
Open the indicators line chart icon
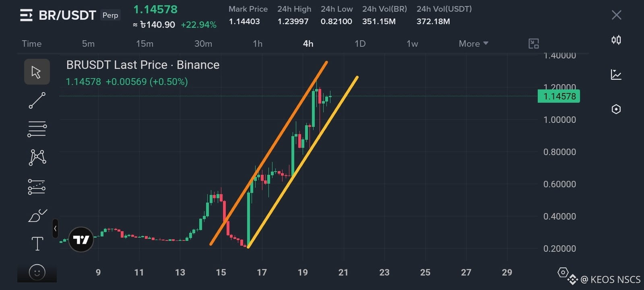point(616,75)
